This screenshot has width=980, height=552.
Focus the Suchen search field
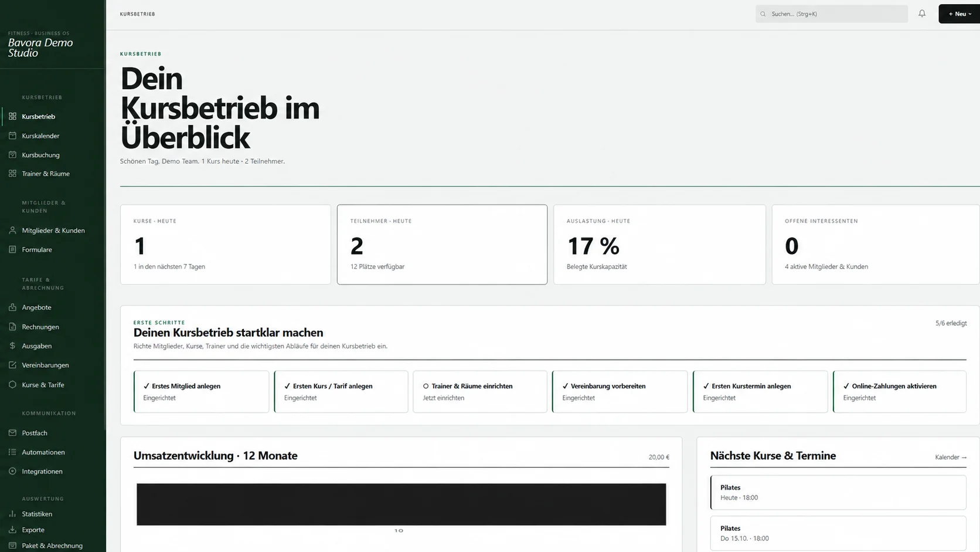click(832, 13)
